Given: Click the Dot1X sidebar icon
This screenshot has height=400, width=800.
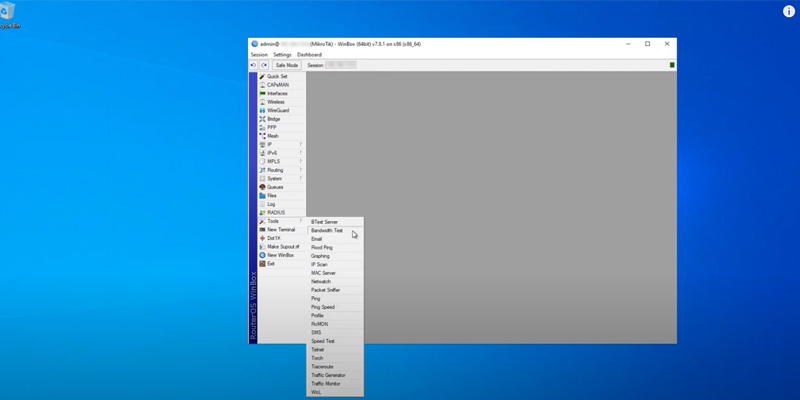Looking at the screenshot, I should (262, 238).
